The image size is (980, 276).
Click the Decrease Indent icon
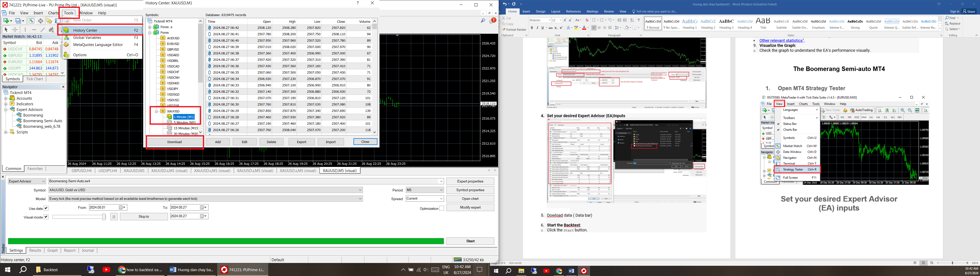point(619,20)
